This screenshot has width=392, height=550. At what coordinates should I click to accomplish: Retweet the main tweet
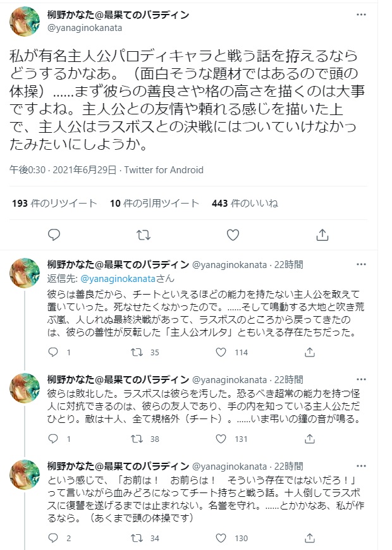144,235
